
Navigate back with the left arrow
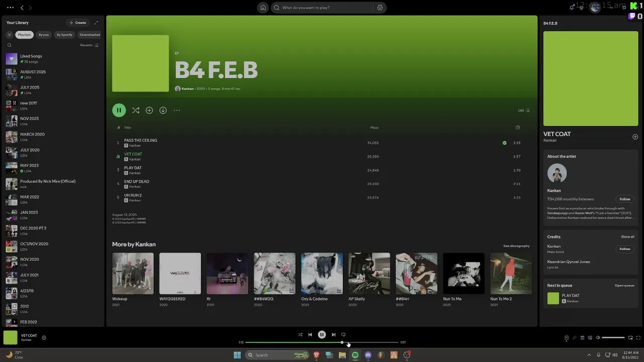pyautogui.click(x=22, y=8)
